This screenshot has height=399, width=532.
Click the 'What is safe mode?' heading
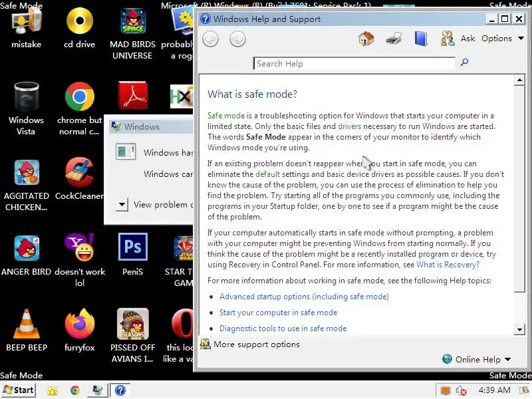[x=252, y=94]
